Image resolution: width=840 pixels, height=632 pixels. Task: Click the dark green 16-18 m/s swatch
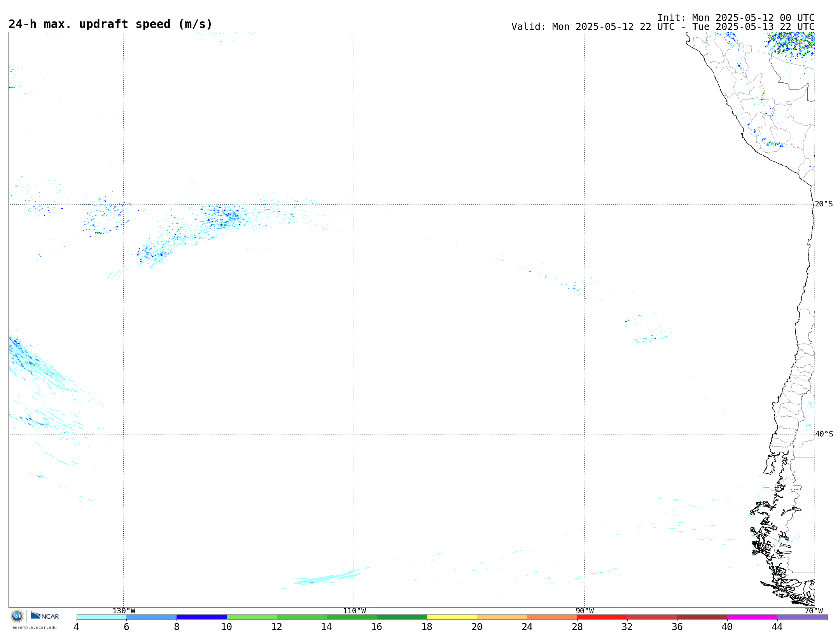pyautogui.click(x=402, y=617)
